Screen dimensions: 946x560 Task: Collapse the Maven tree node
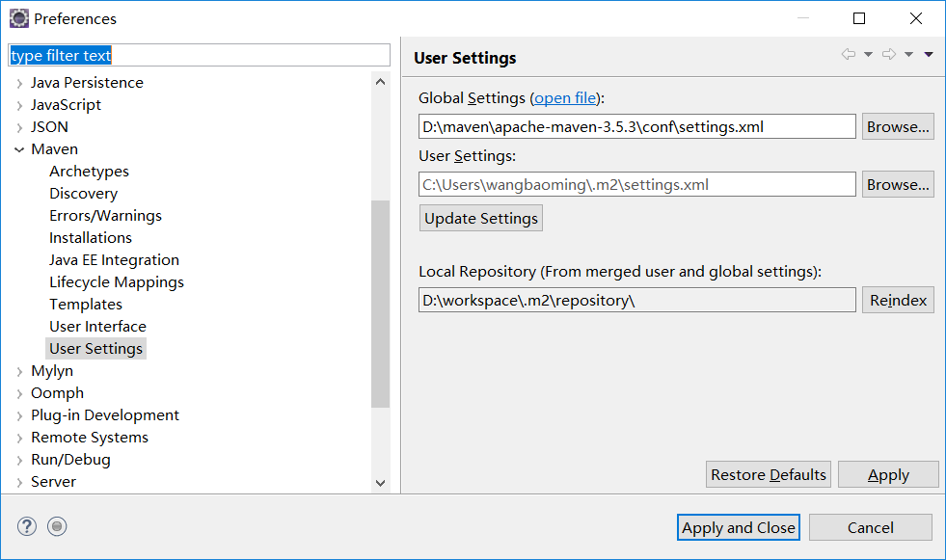click(19, 149)
